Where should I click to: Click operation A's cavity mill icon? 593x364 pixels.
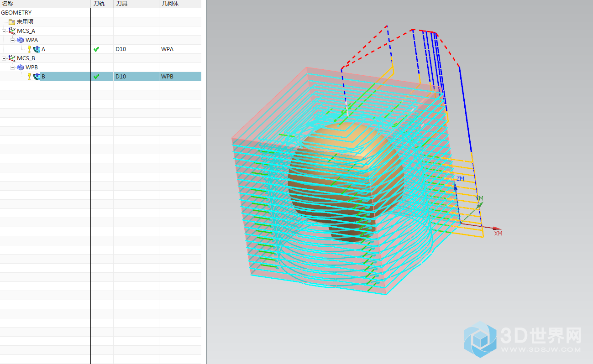(37, 49)
